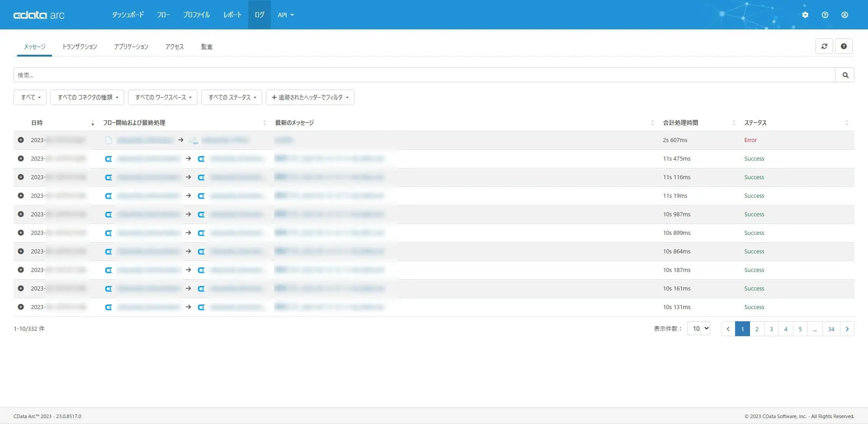Image resolution: width=868 pixels, height=424 pixels.
Task: Click the refresh log icon button
Action: click(x=824, y=46)
